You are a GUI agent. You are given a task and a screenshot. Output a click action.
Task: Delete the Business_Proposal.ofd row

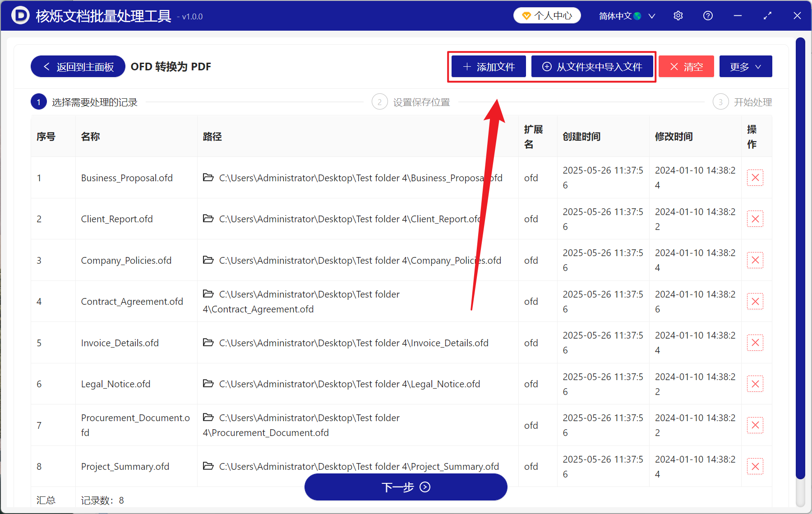click(x=755, y=178)
